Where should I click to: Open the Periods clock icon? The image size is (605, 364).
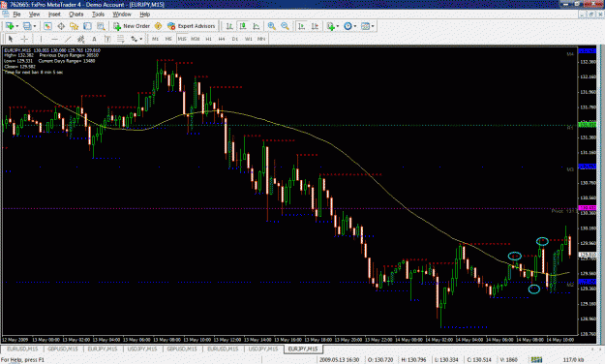point(348,26)
